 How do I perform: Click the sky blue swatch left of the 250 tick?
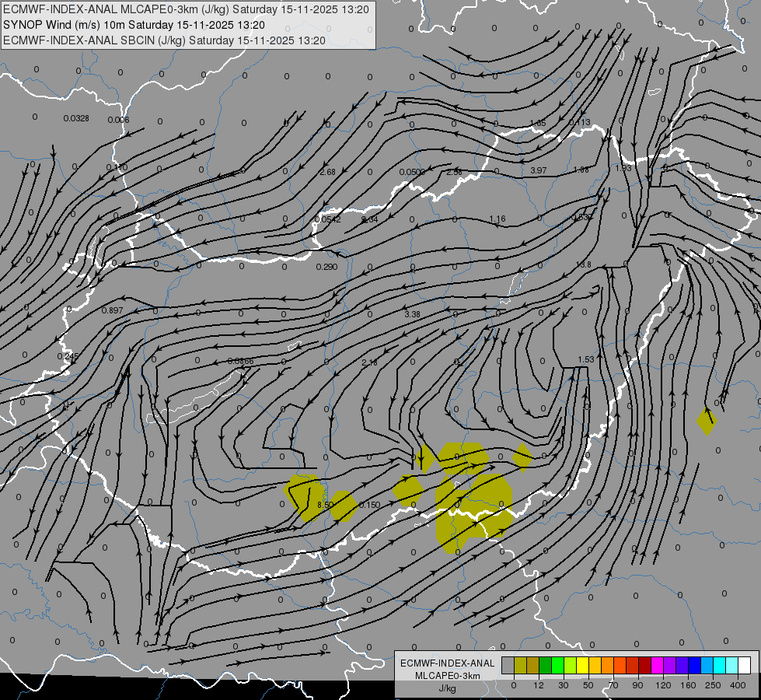click(707, 665)
